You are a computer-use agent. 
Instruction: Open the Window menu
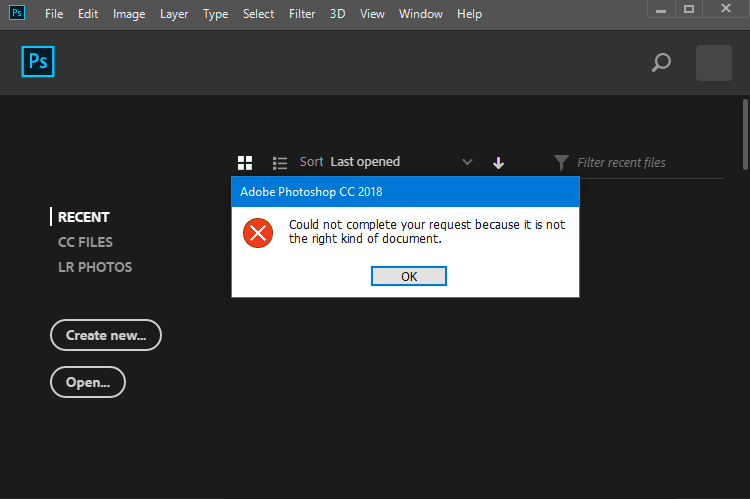click(420, 14)
